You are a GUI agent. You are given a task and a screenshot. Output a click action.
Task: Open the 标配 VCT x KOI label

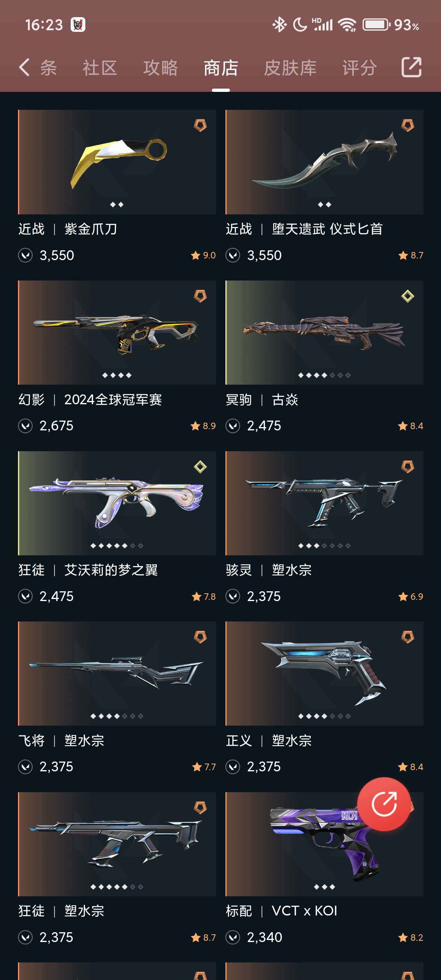coord(282,911)
